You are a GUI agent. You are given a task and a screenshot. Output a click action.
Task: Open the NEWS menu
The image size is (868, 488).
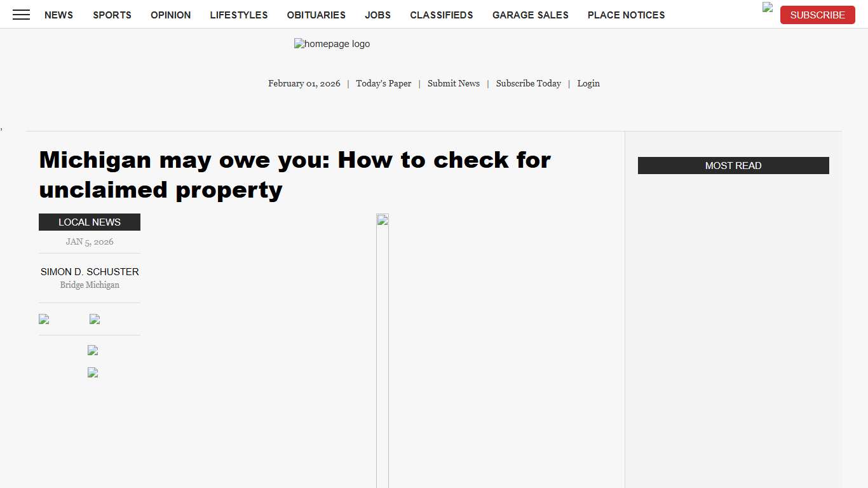pyautogui.click(x=58, y=15)
